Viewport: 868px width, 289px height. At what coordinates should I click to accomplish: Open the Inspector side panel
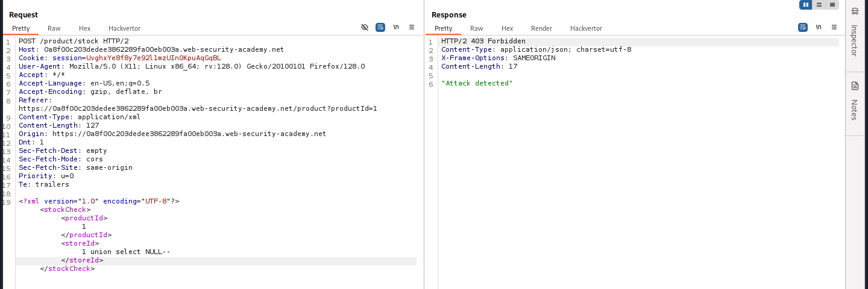854,33
